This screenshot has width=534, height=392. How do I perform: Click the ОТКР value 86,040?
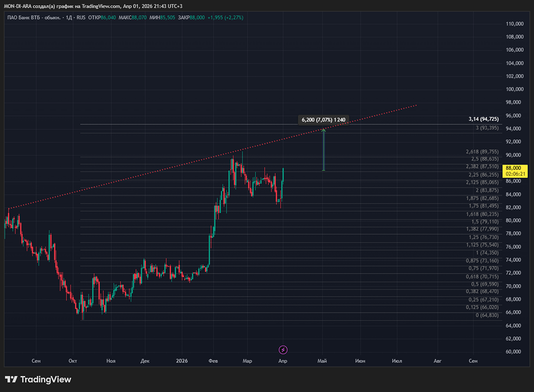[108, 18]
